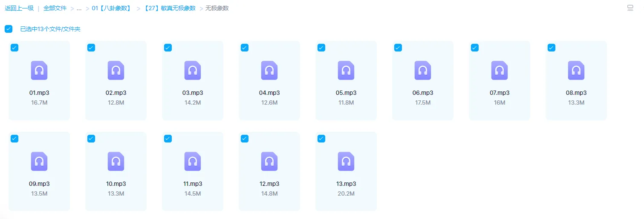Open the 13.mp3 headphone icon
The height and width of the screenshot is (219, 644).
tap(346, 162)
